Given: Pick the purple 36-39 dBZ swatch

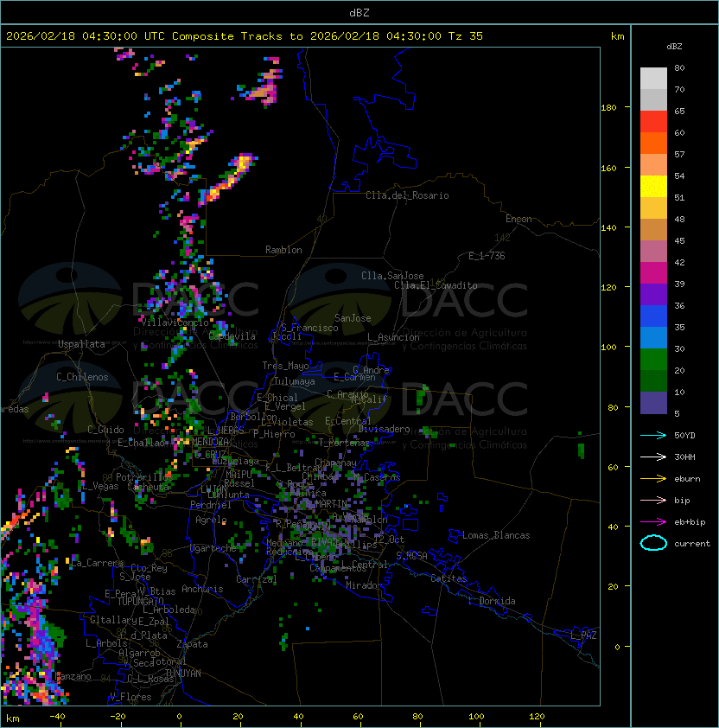Looking at the screenshot, I should click(x=653, y=294).
